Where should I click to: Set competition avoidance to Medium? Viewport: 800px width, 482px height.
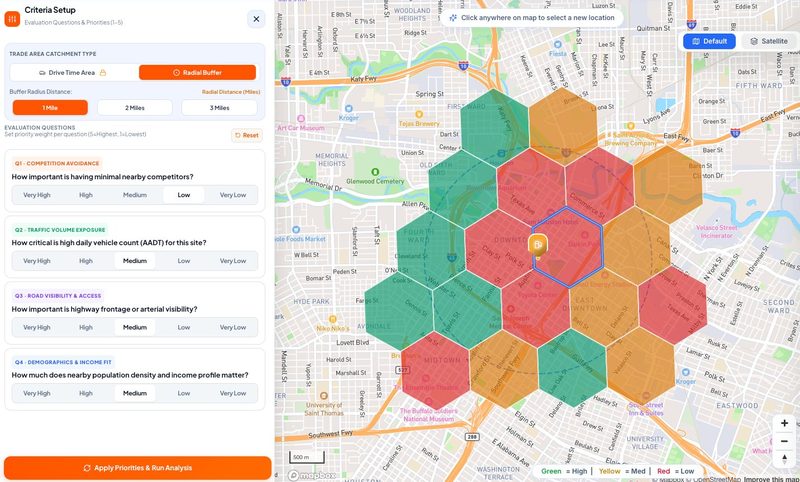coord(135,195)
